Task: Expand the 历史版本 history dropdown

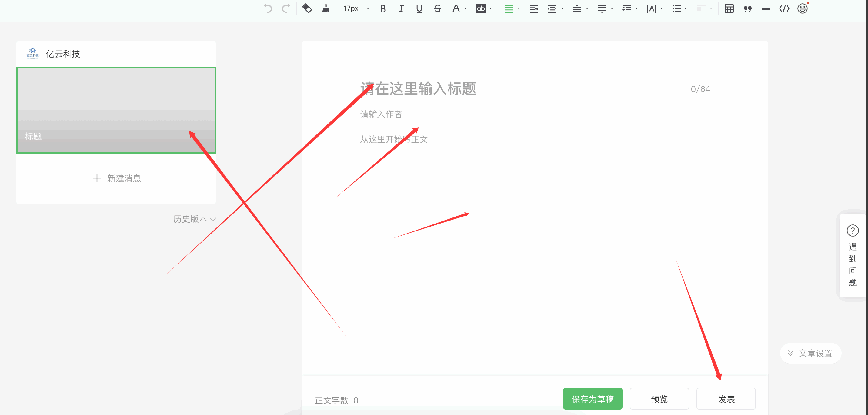Action: point(194,219)
